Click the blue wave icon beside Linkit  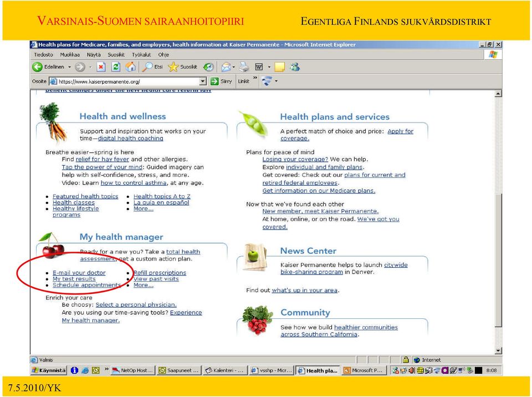267,81
